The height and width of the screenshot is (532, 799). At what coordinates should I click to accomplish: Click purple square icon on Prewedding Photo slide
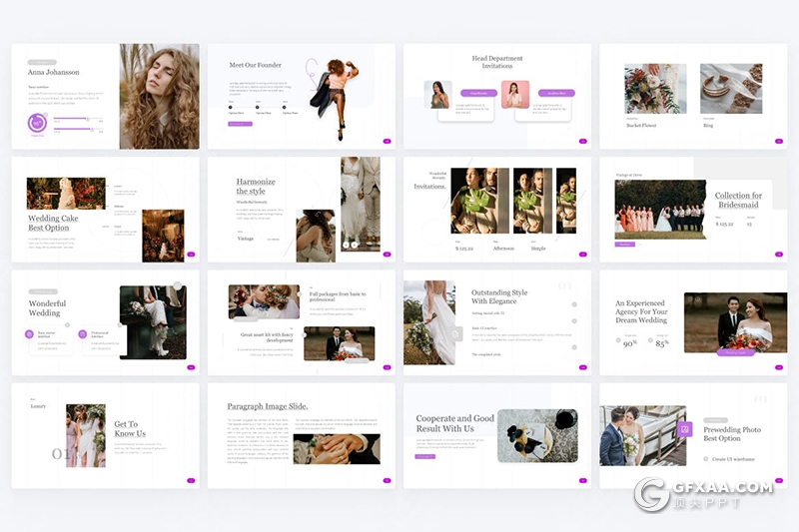(684, 429)
